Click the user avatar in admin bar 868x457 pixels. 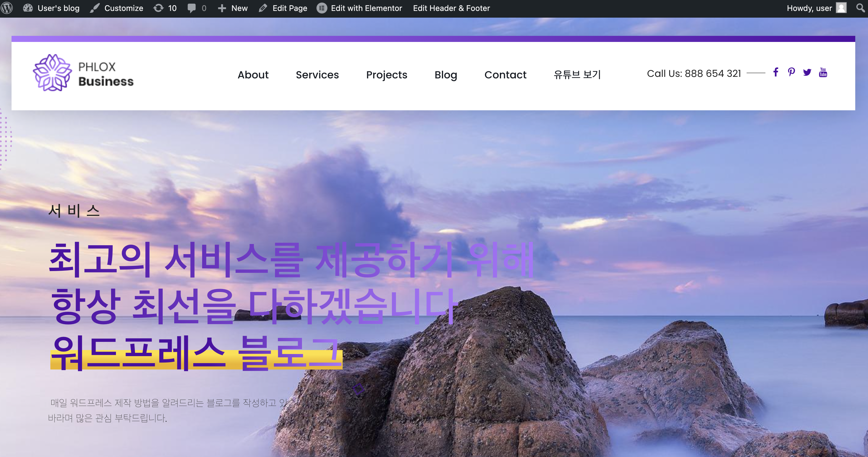[x=841, y=8]
